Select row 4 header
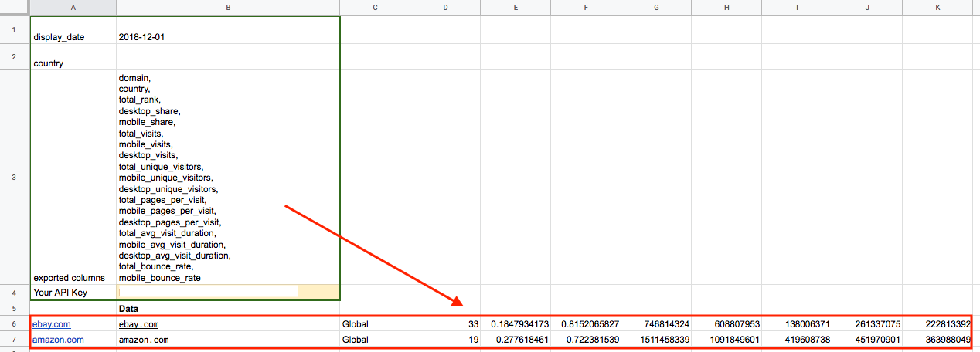 (15, 293)
